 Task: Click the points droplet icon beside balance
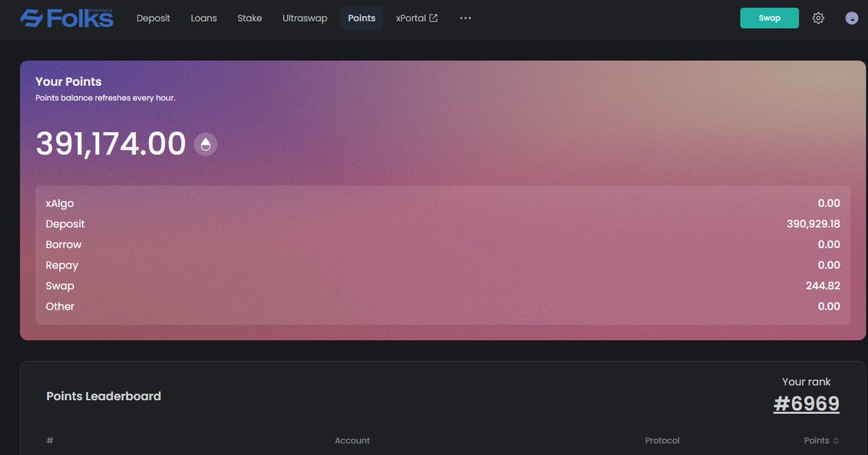[x=205, y=145]
